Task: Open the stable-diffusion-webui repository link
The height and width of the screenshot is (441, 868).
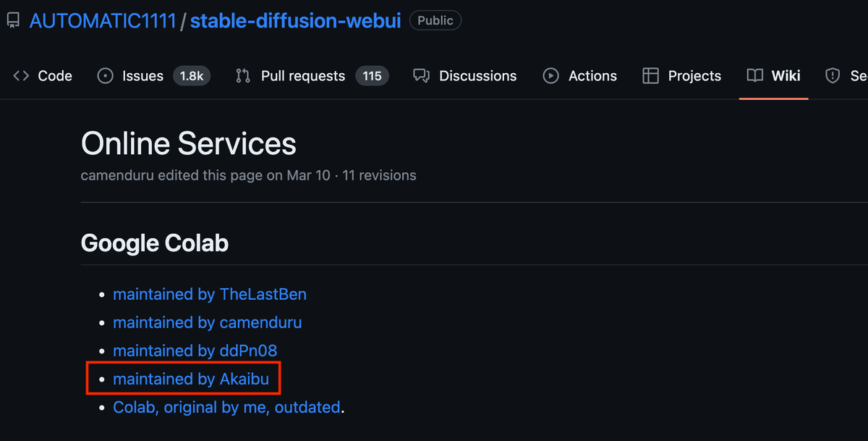Action: 295,20
